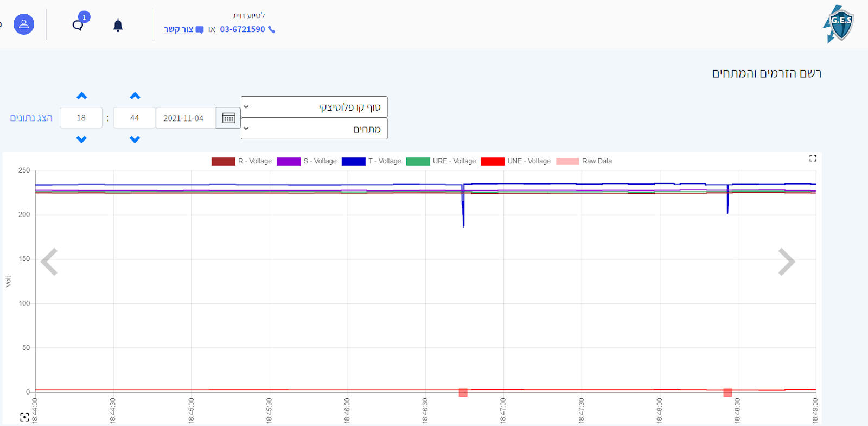Toggle Raw Data series in legend
Viewport: 868px width, 426px height.
point(584,161)
